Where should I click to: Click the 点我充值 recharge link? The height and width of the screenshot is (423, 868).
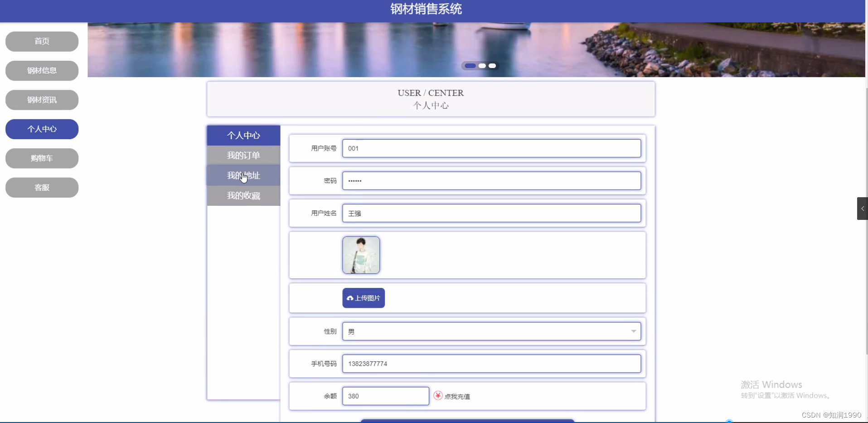458,396
